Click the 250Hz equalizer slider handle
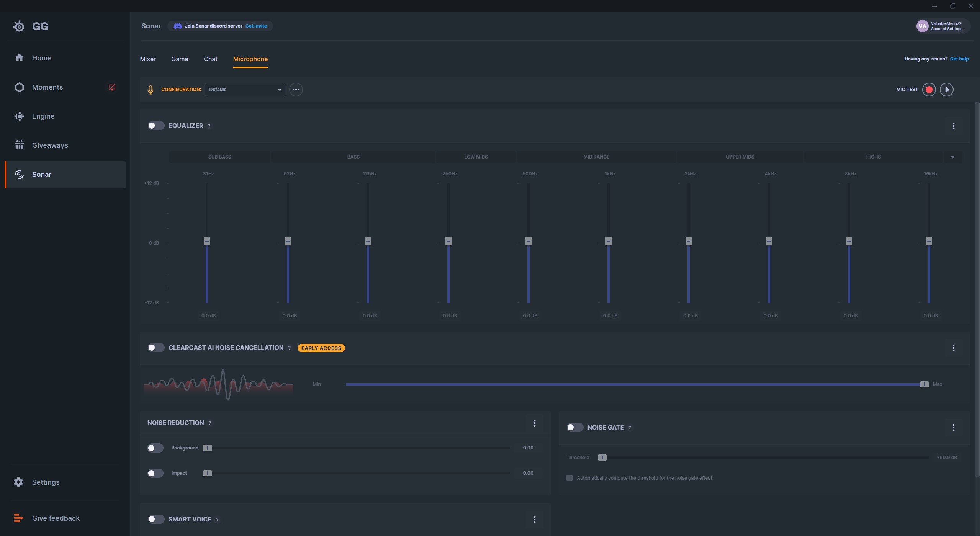980x536 pixels. tap(448, 241)
